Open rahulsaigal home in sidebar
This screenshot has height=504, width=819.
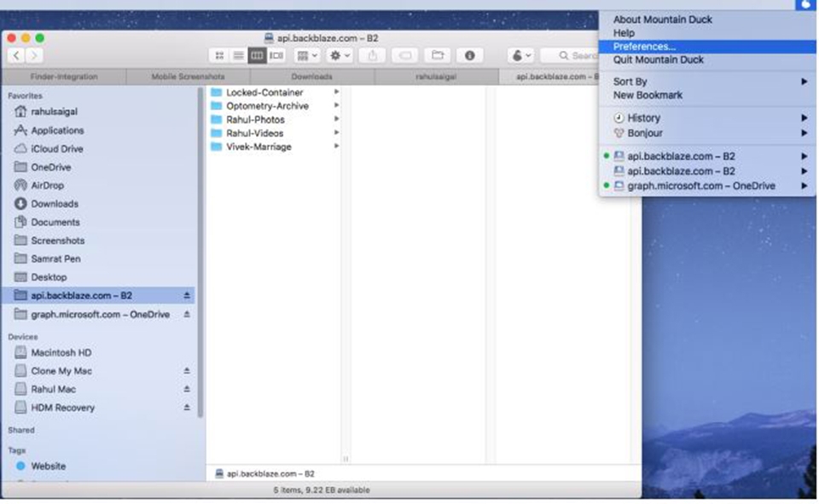point(54,112)
